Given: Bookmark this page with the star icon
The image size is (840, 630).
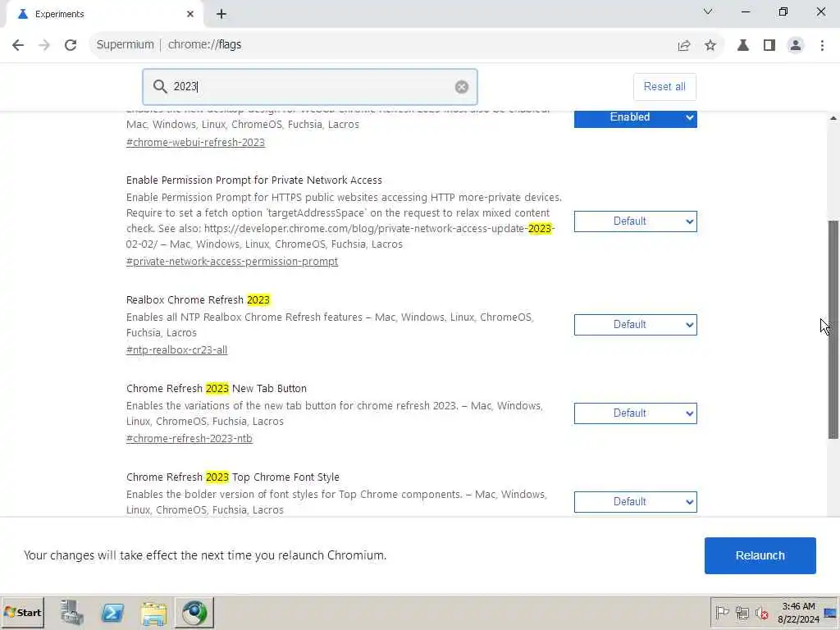Looking at the screenshot, I should pos(710,46).
